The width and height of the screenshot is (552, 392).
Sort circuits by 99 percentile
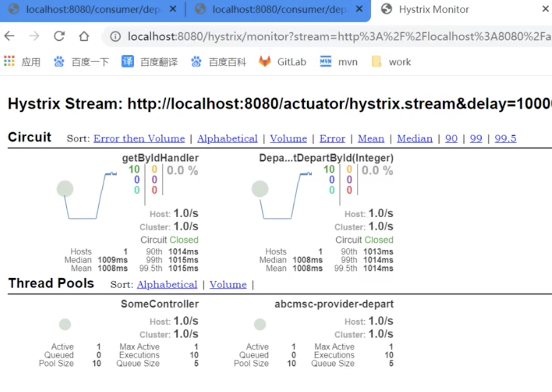476,139
